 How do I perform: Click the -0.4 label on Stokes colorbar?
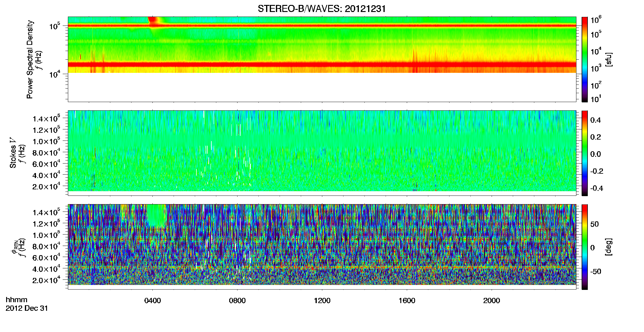[597, 188]
